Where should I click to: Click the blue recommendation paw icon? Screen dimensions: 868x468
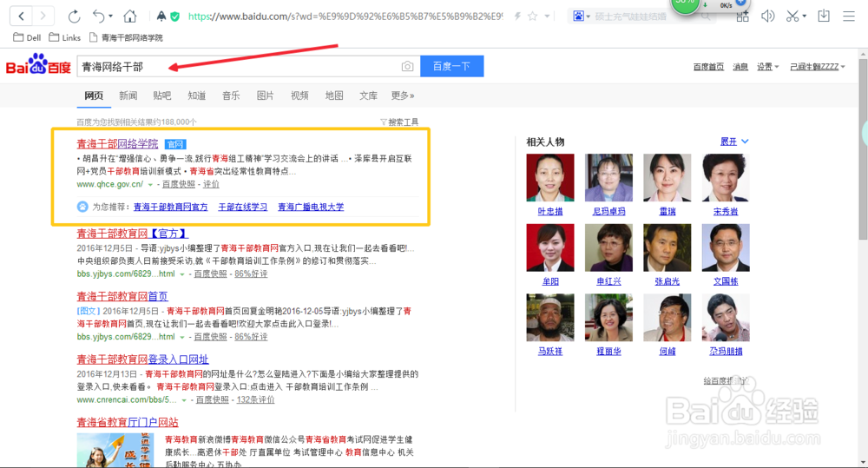pyautogui.click(x=82, y=207)
